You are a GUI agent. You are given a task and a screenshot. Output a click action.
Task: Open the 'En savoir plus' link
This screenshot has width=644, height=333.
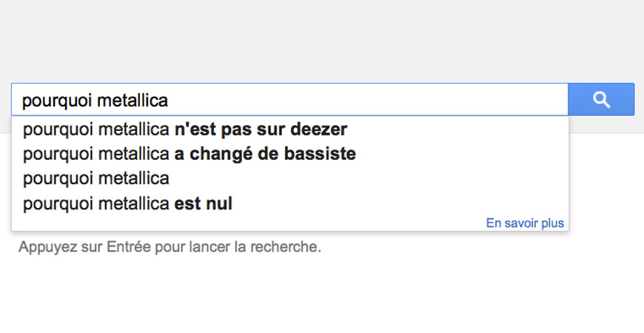[x=525, y=223]
